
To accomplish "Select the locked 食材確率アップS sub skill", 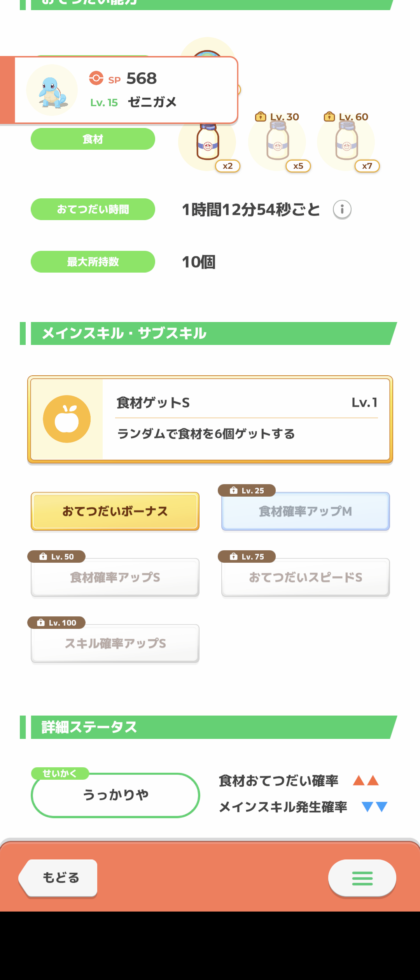I will click(115, 577).
